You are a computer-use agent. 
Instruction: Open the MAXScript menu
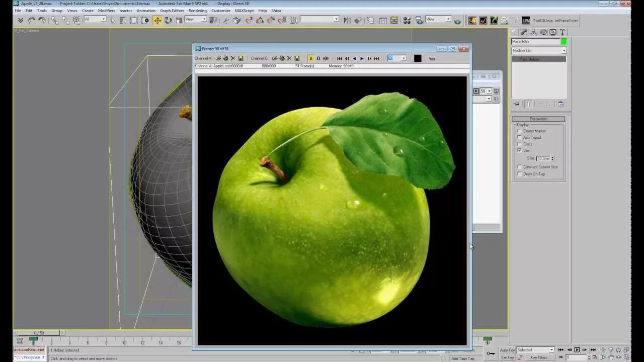(244, 11)
